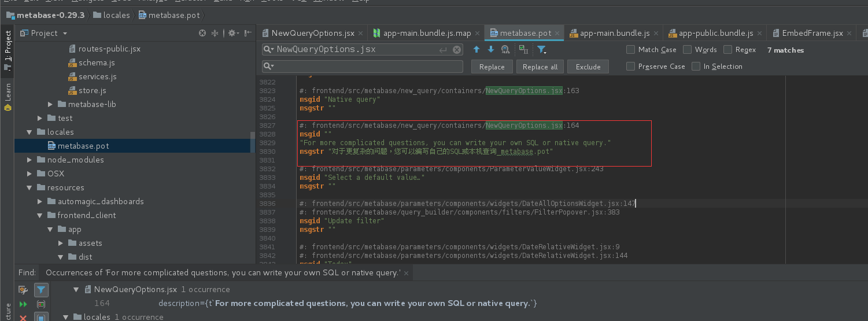Click metabase.pot in the breadcrumb path

(x=174, y=16)
